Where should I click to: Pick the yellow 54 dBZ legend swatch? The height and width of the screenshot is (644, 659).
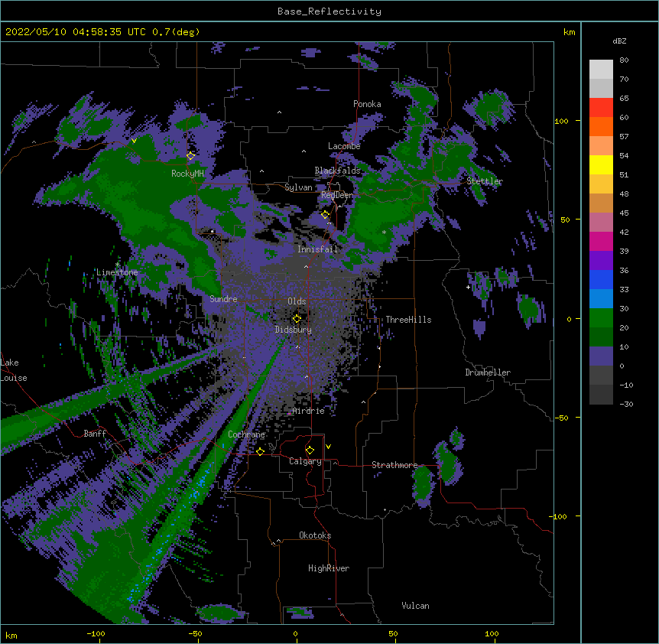coord(601,164)
